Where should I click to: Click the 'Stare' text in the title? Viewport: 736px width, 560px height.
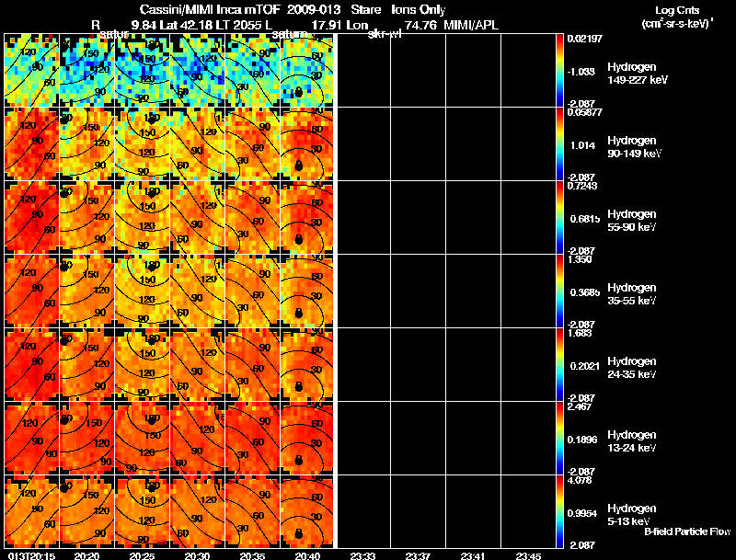click(365, 10)
